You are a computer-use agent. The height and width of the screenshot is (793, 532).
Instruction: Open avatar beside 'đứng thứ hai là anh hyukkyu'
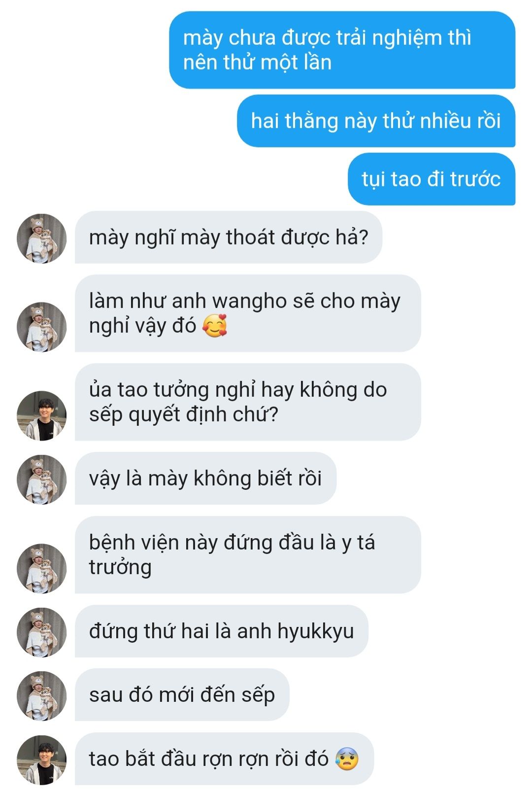click(x=41, y=632)
